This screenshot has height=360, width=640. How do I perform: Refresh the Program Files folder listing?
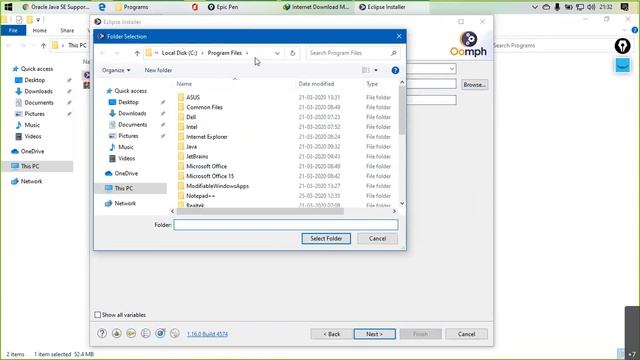pos(292,53)
